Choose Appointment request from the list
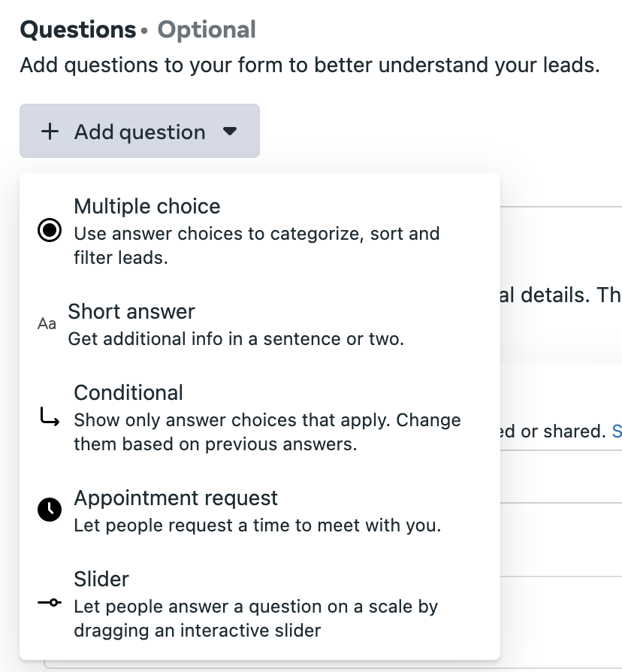Viewport: 622px width, 672px height. tap(260, 511)
